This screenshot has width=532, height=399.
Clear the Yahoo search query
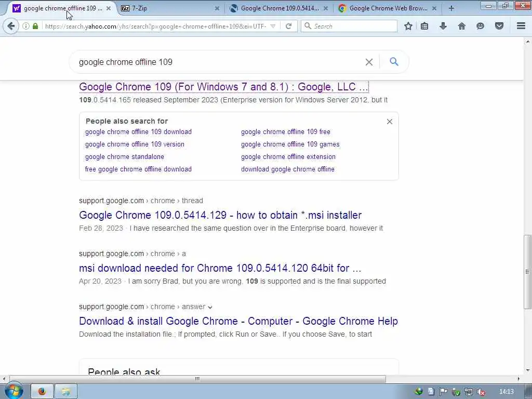pos(369,62)
